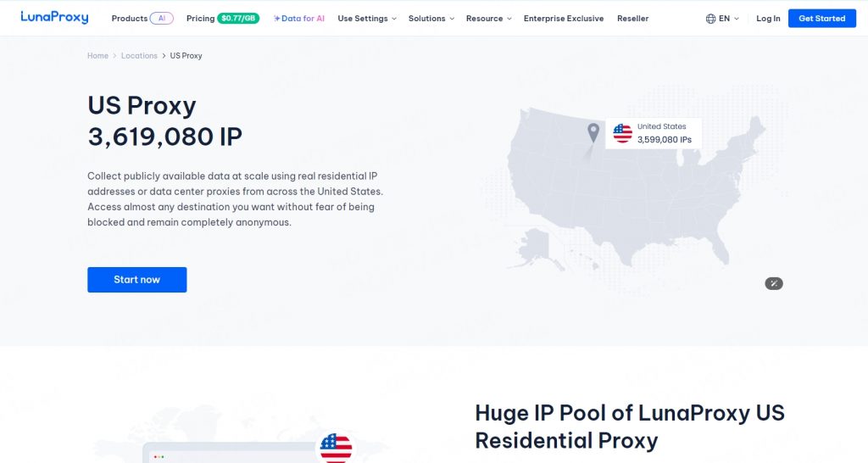Click the round US flag in lower section
The width and height of the screenshot is (868, 463).
tap(336, 448)
